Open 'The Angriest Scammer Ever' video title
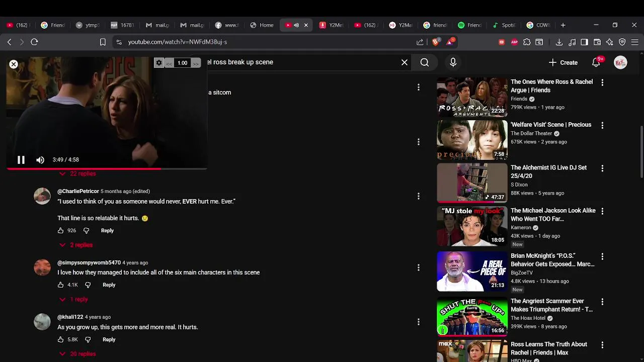This screenshot has width=644, height=362. (551, 305)
